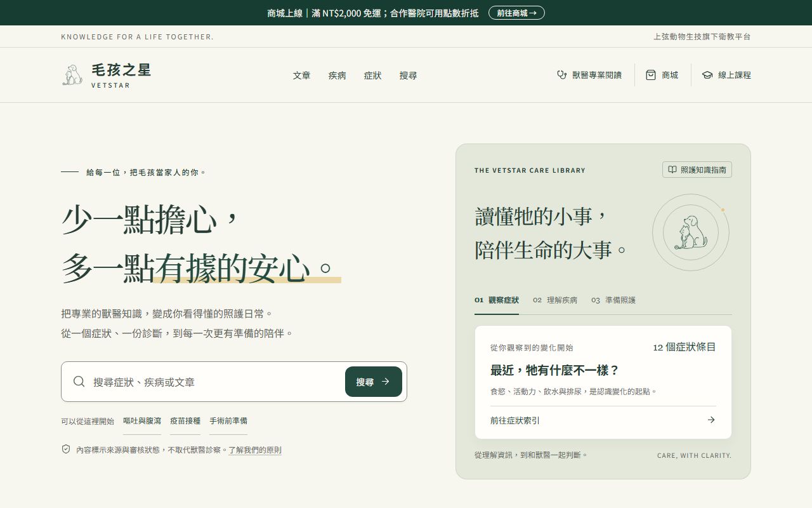
Task: Click the stethoscope icon beside 獸醫專業閱讀
Action: (561, 75)
